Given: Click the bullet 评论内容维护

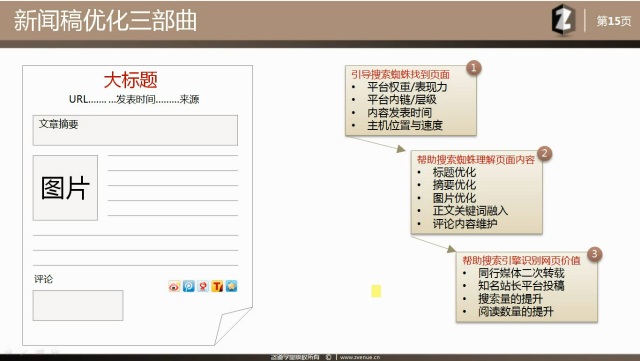Looking at the screenshot, I should click(465, 224).
